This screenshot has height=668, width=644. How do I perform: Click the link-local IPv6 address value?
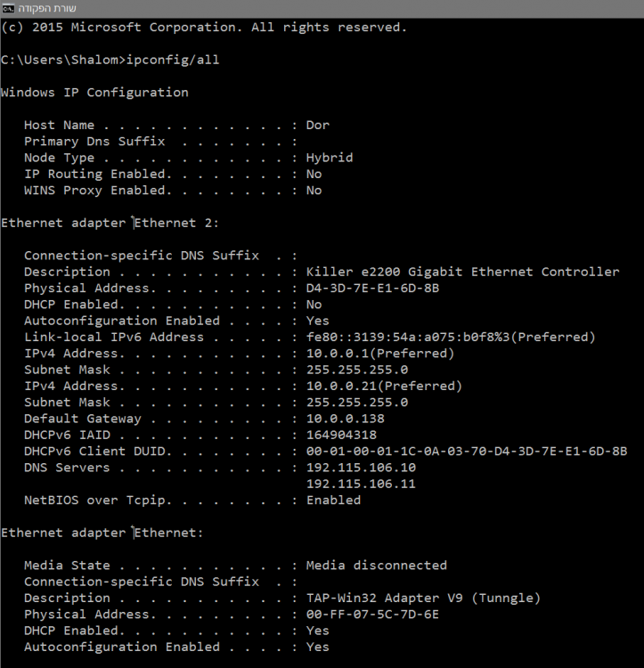(451, 337)
